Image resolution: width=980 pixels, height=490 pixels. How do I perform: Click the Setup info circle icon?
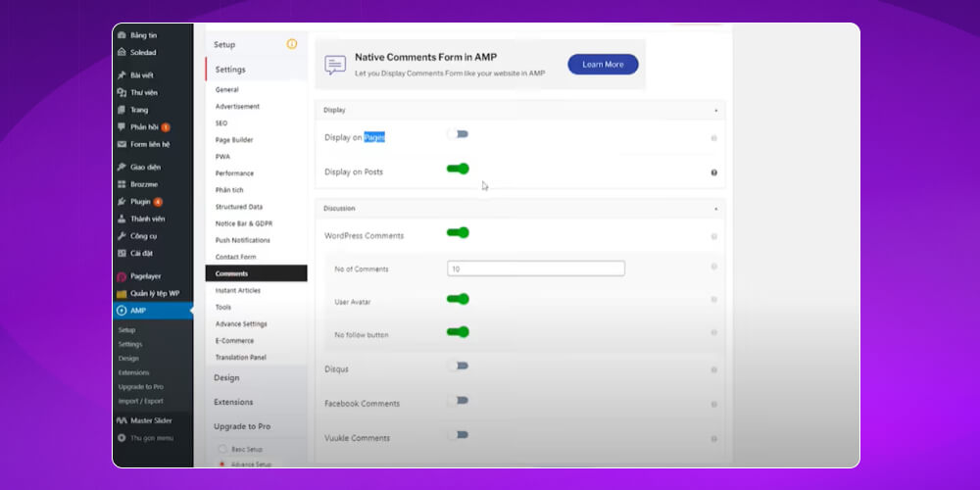coord(291,44)
